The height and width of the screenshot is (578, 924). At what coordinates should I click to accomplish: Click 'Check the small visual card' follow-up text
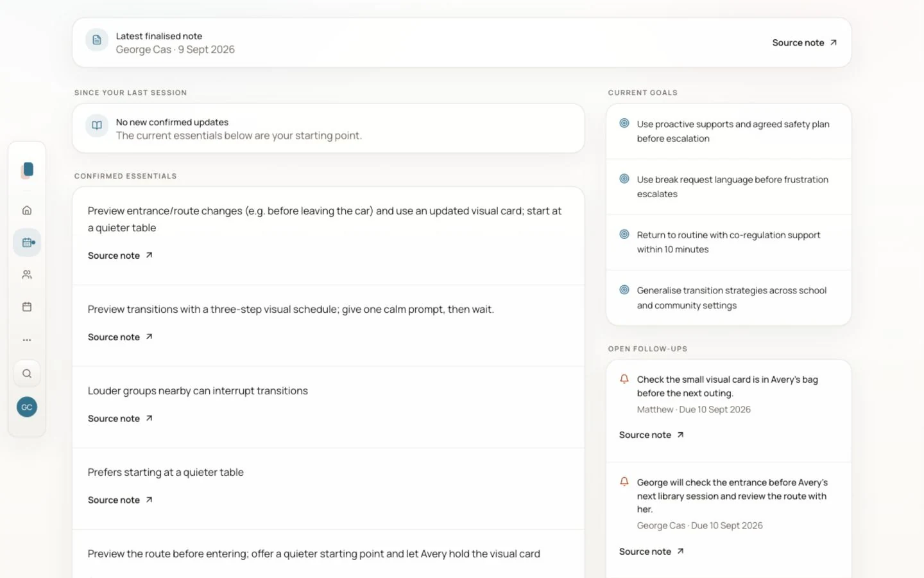click(727, 386)
